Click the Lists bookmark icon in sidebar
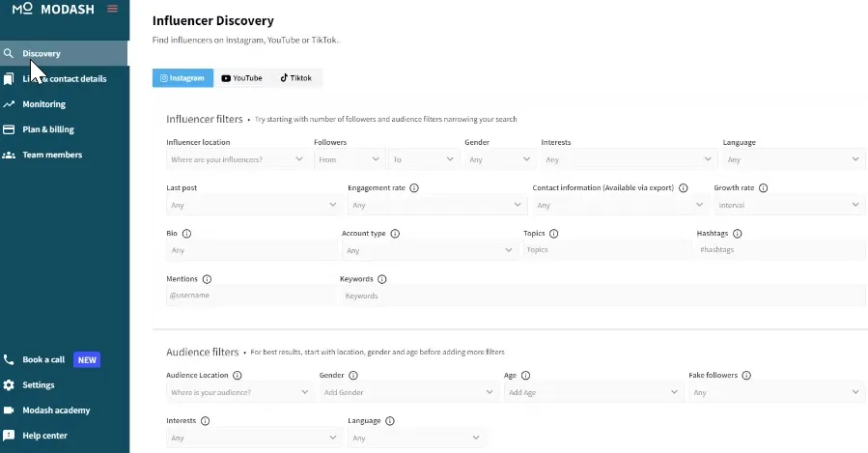The height and width of the screenshot is (453, 868). (x=9, y=78)
